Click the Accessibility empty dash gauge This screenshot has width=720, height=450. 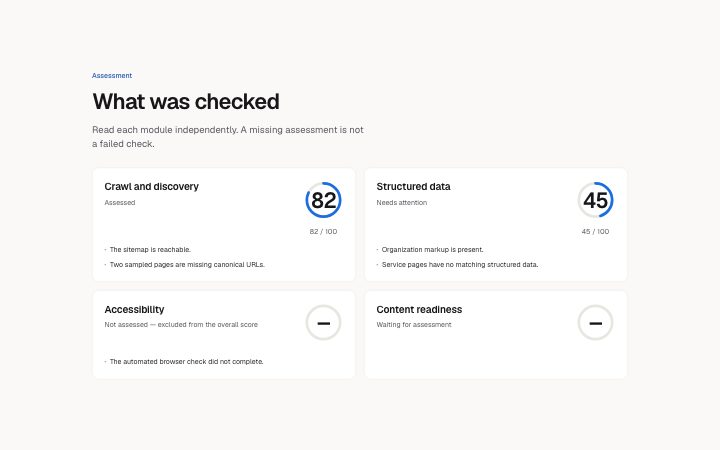(323, 323)
